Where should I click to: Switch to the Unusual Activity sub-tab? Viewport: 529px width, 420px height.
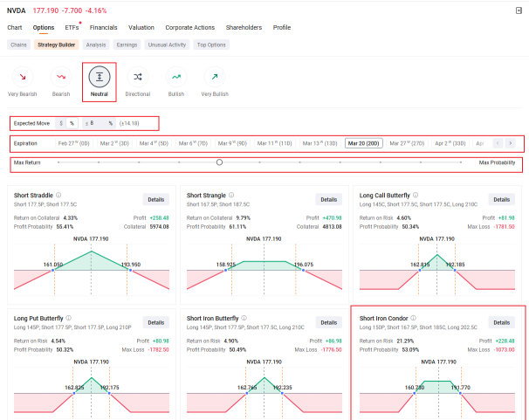167,45
